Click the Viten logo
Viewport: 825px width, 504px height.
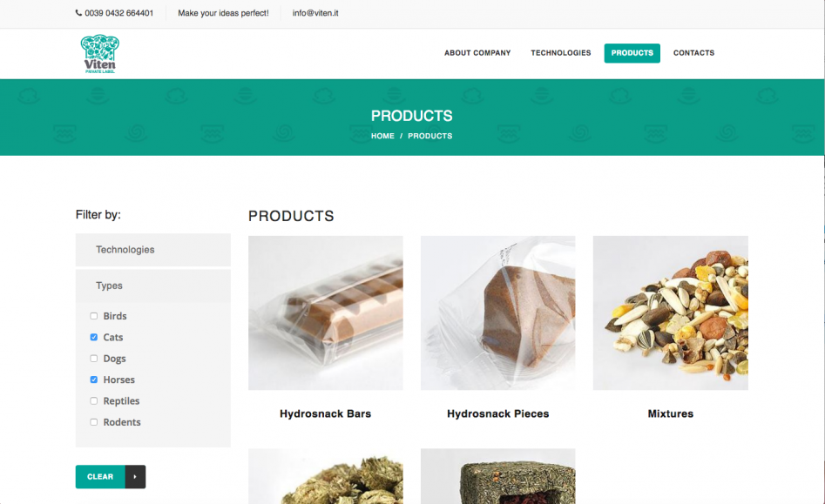tap(100, 54)
